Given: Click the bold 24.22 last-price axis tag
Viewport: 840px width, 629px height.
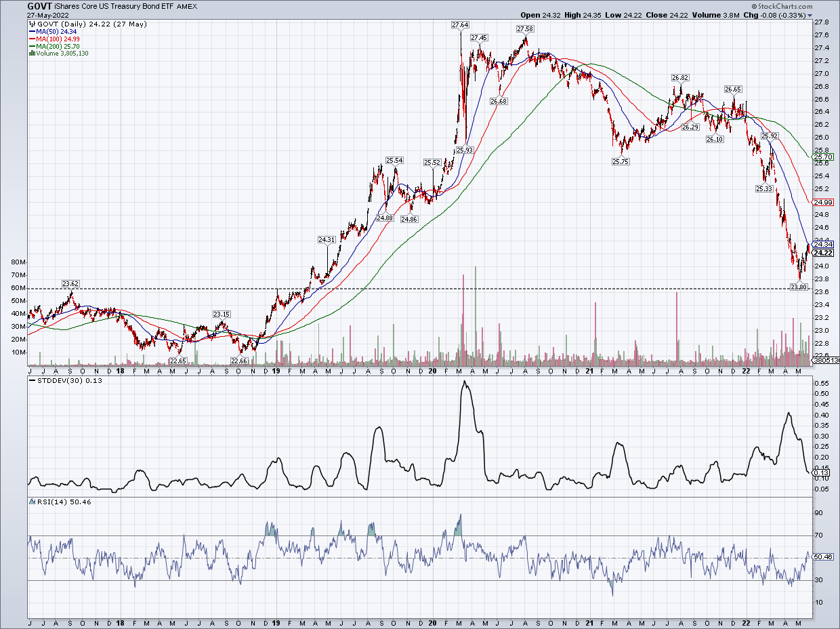Looking at the screenshot, I should [824, 253].
